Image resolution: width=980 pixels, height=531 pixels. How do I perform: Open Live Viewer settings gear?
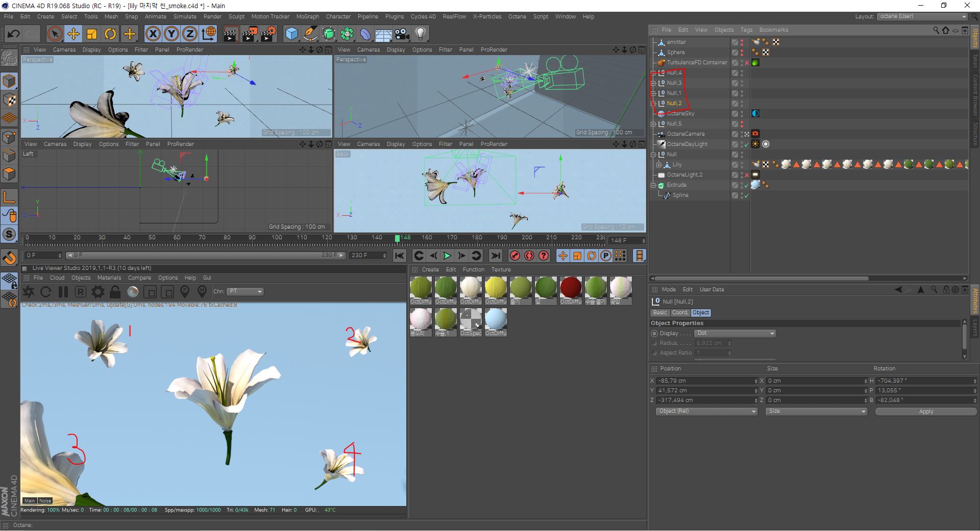pos(97,292)
